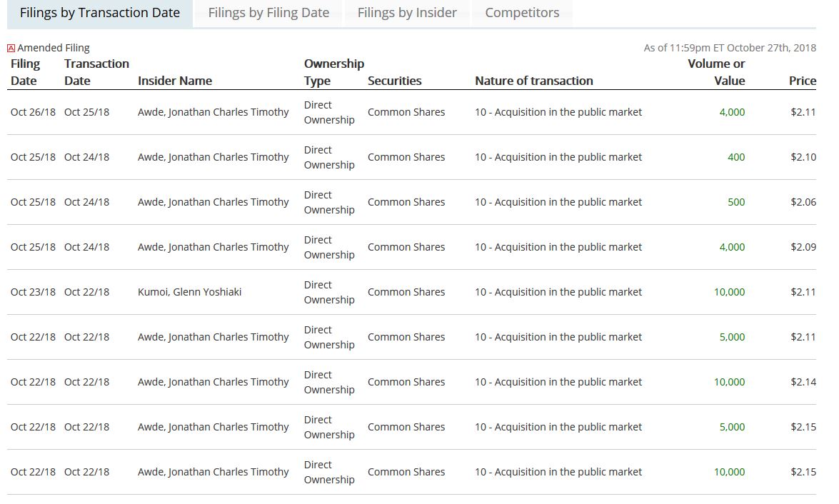Select the Competitors tab
This screenshot has width=839, height=504.
tap(522, 13)
